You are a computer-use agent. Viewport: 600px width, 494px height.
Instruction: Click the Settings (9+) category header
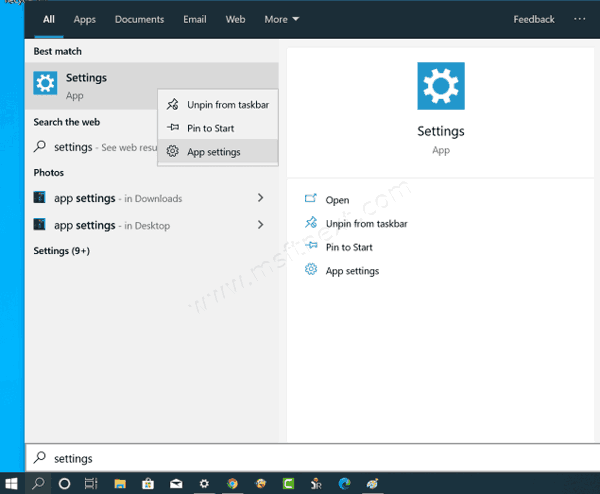[x=62, y=251]
